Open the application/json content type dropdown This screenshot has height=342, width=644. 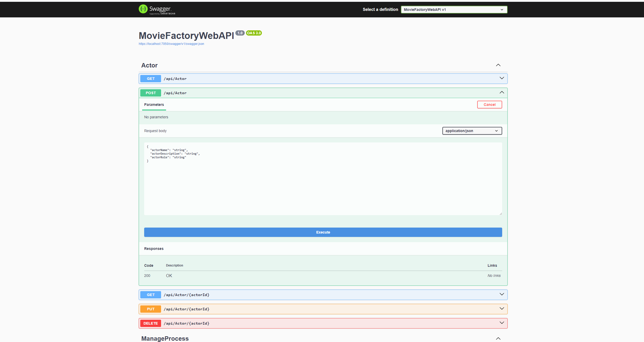click(x=472, y=131)
